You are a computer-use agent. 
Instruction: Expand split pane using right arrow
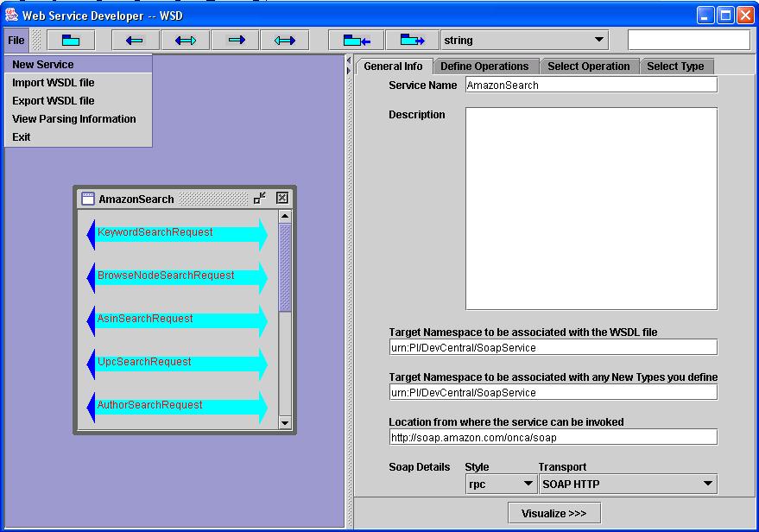tap(349, 71)
